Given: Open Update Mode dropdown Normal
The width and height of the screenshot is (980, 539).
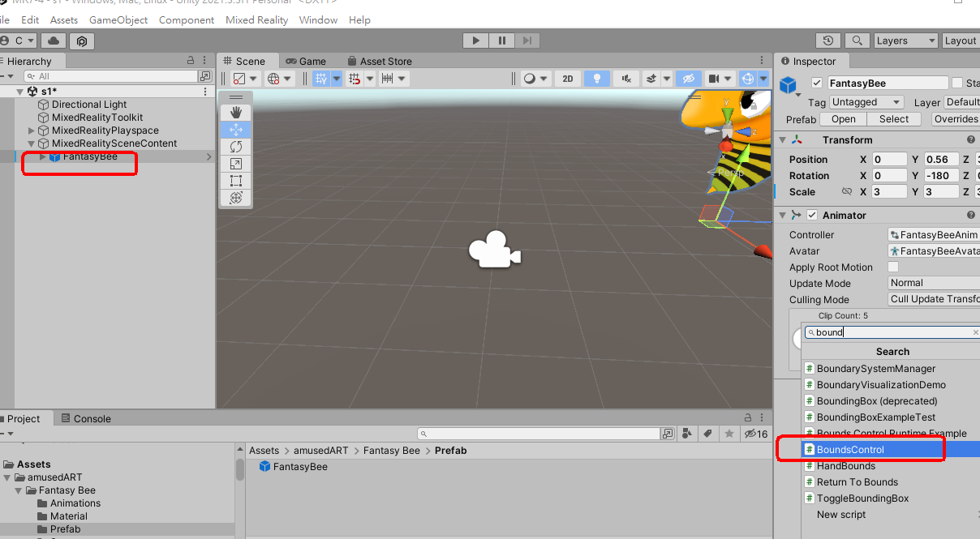Looking at the screenshot, I should point(934,283).
